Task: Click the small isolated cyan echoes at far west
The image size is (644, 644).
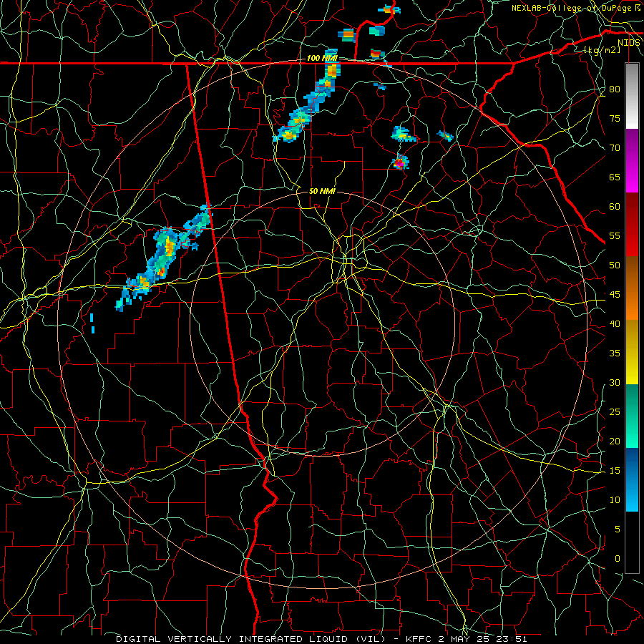Action: click(92, 323)
